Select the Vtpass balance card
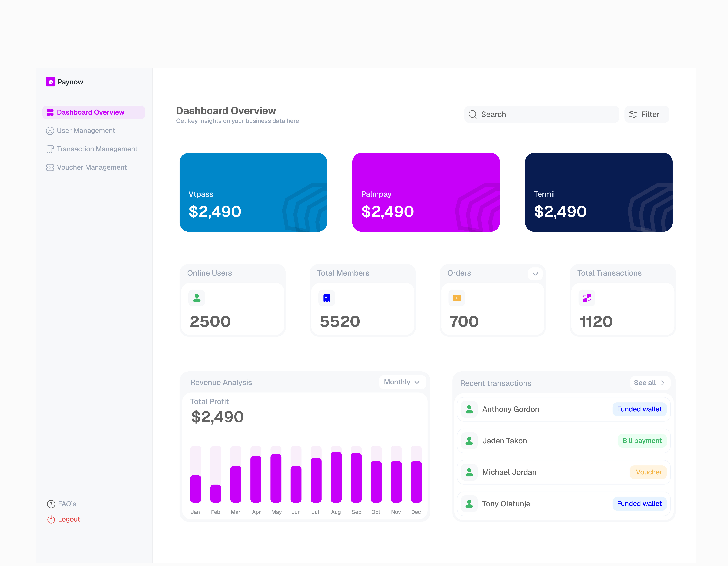 (253, 192)
